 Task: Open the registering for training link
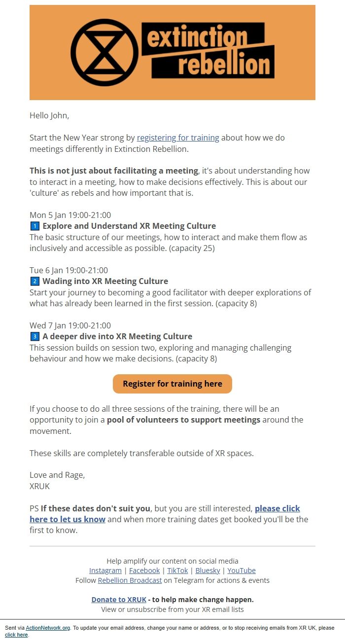[178, 138]
